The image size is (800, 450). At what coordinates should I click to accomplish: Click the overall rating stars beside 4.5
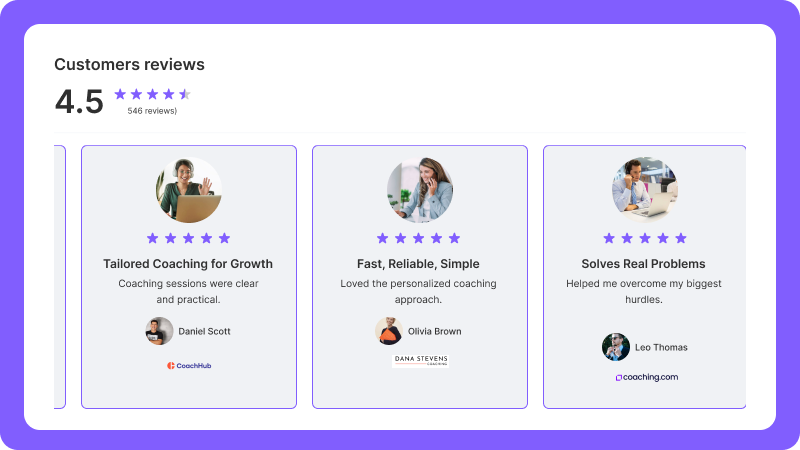pyautogui.click(x=152, y=95)
